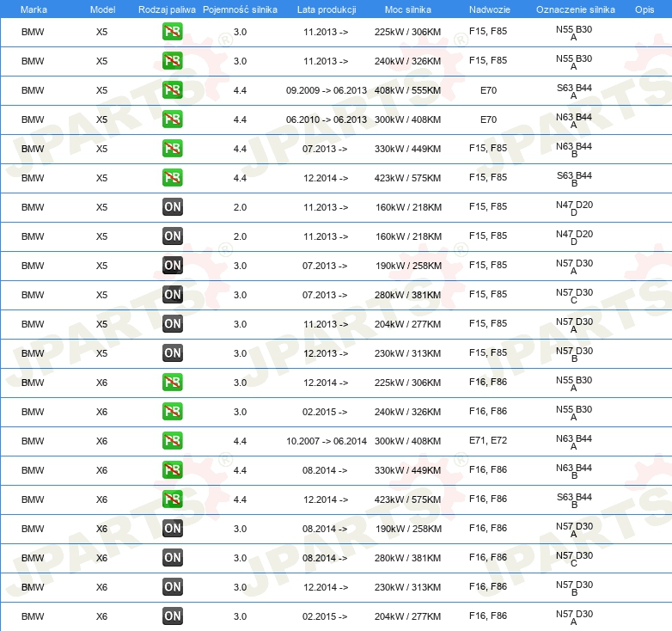
Task: Click engine code S63 B44 A
Action: [574, 91]
